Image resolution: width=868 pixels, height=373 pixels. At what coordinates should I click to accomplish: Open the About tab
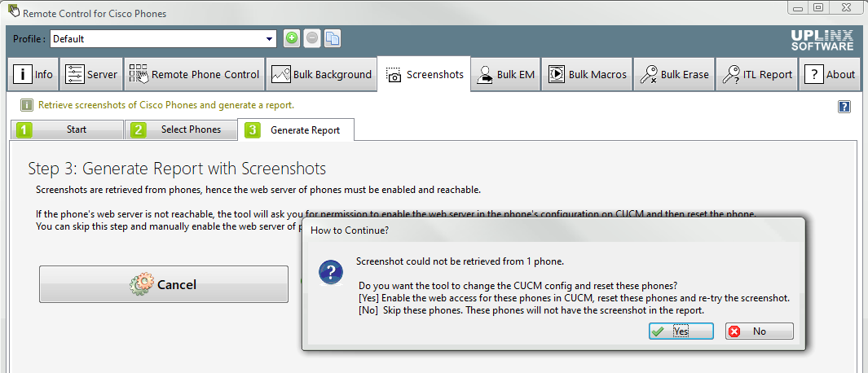[x=829, y=74]
